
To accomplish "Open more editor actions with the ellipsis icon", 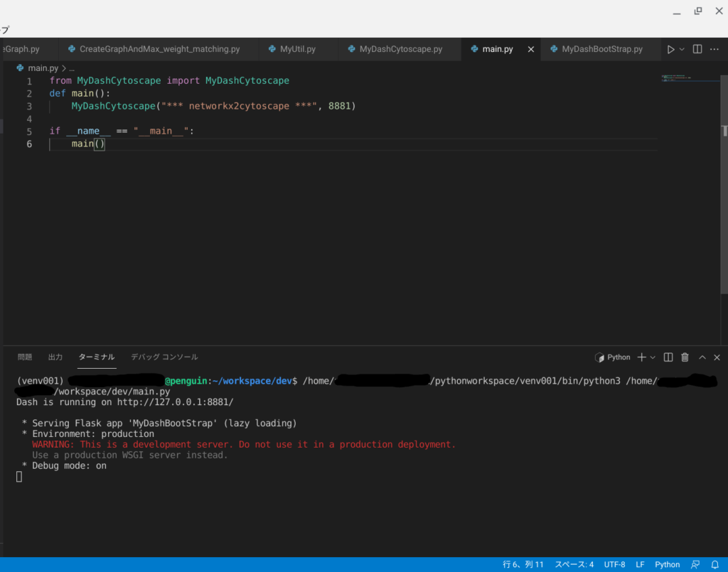I will (x=714, y=49).
